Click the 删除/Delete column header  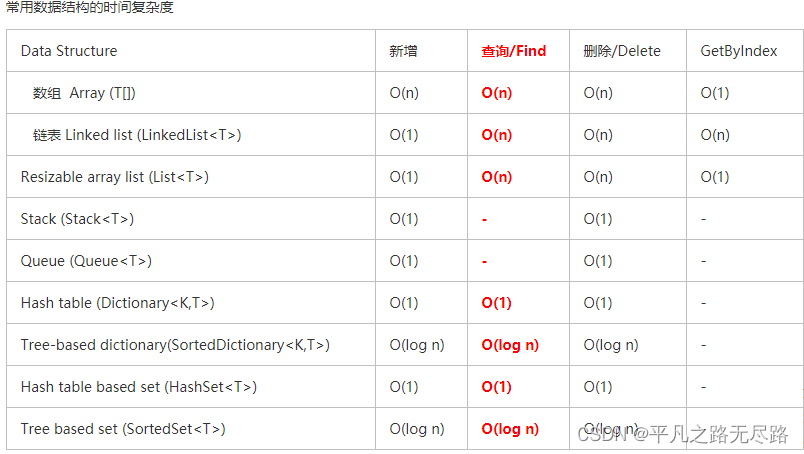click(621, 51)
